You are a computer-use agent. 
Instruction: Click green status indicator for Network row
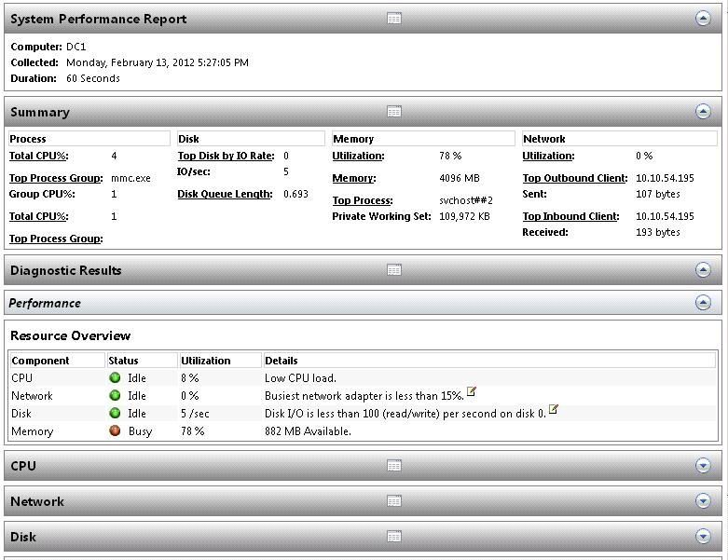click(x=115, y=395)
